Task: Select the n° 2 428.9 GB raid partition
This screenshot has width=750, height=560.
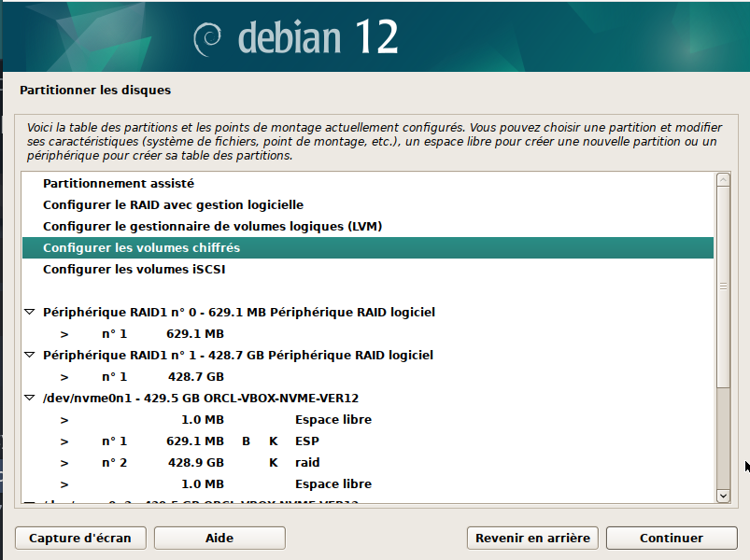Action: [368, 463]
